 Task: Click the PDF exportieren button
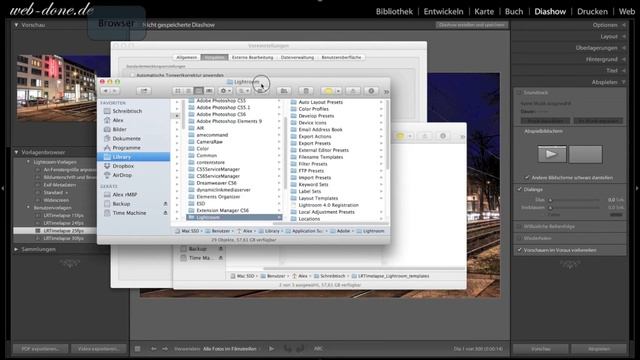point(40,349)
